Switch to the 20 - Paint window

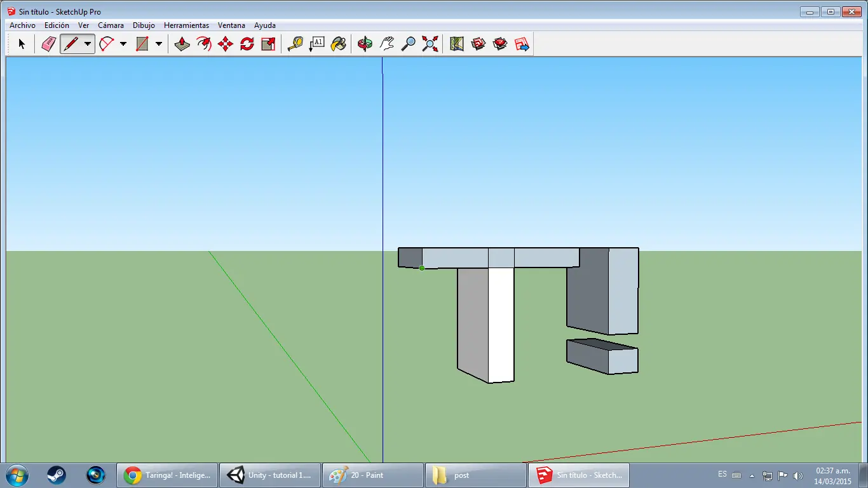(x=373, y=475)
